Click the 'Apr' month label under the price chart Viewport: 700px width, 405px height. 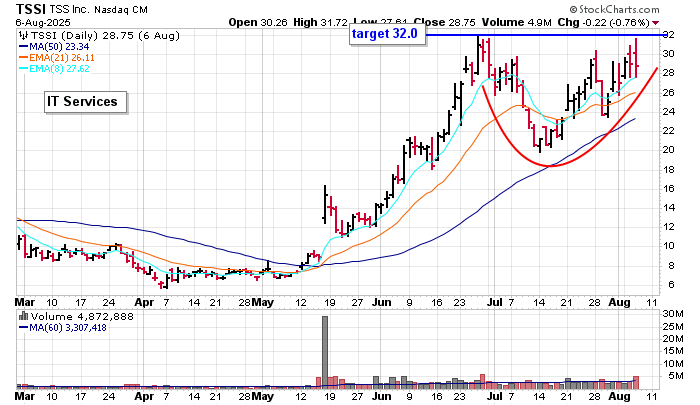[144, 303]
